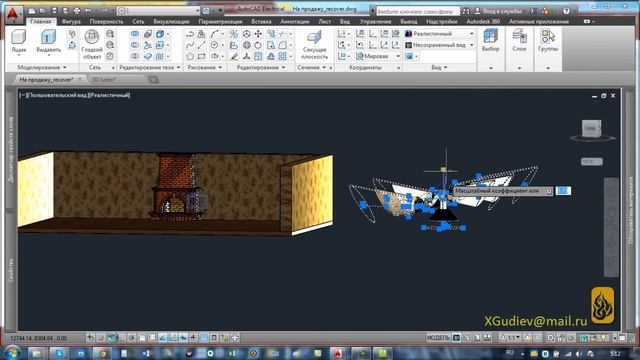
Task: Select the Ящик (Box) tool
Action: pos(18,41)
